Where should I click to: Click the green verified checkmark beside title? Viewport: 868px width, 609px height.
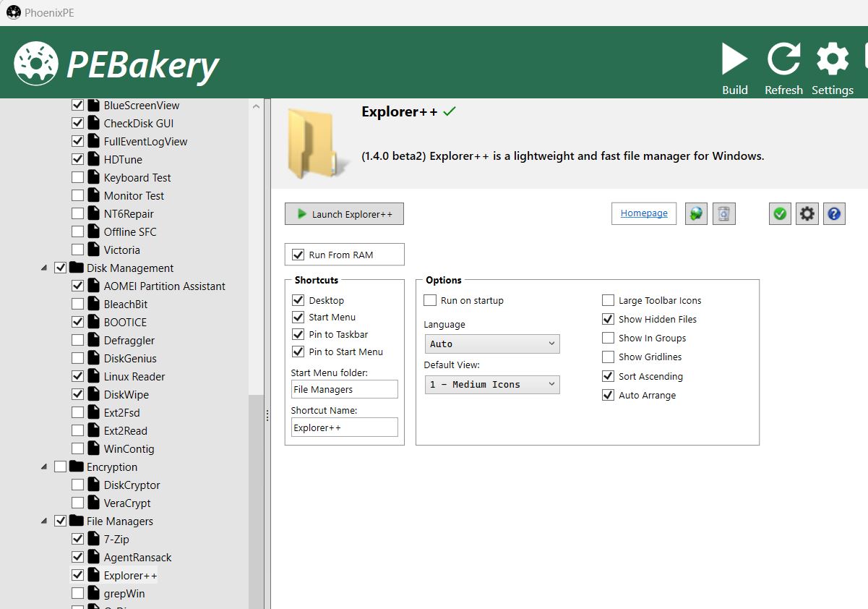point(450,111)
